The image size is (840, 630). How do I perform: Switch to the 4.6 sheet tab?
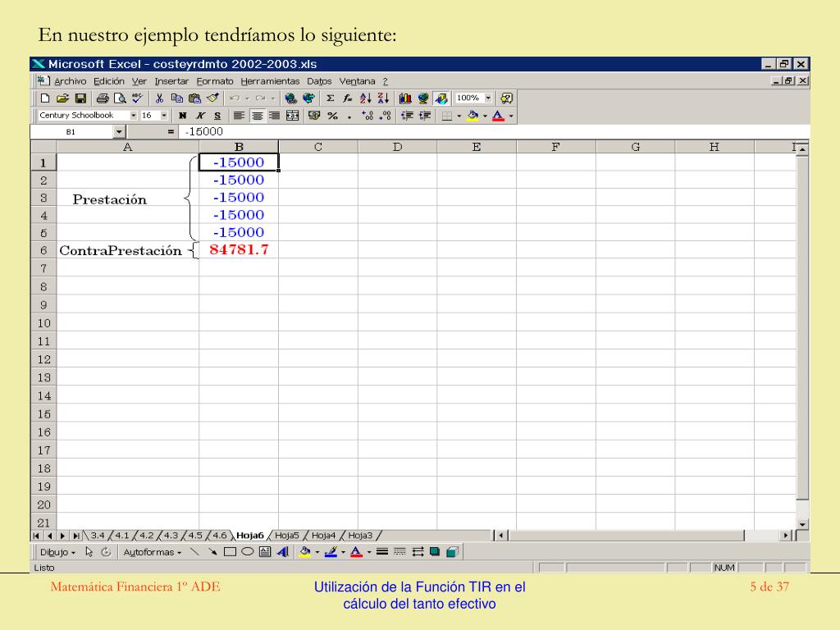pyautogui.click(x=220, y=535)
